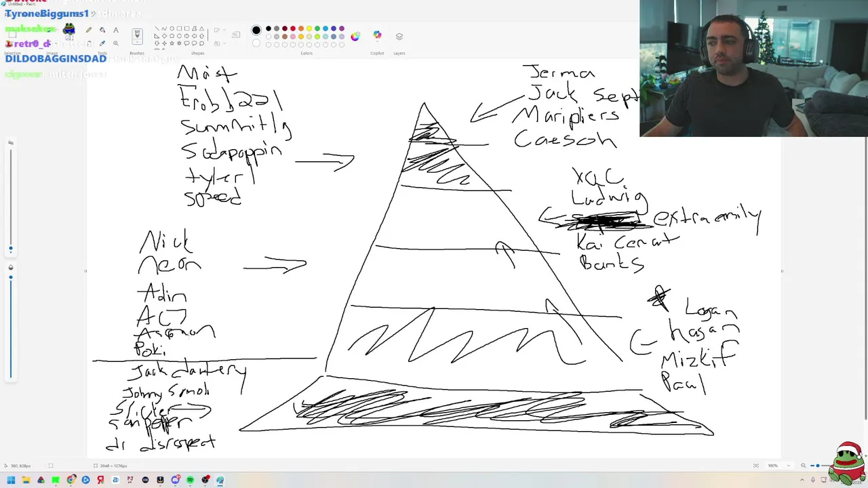Pick the Triangle shape

201,28
